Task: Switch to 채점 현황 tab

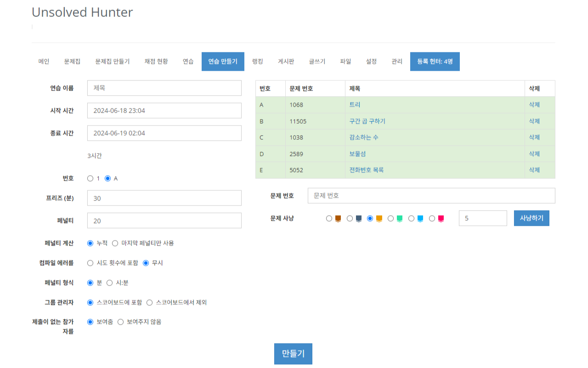Action: pyautogui.click(x=156, y=61)
